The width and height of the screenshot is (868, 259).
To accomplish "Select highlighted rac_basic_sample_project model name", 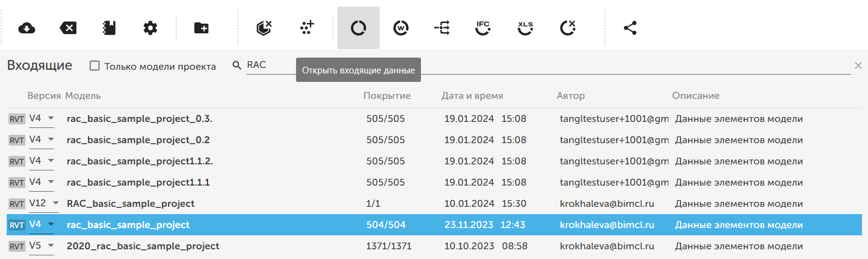I will [x=128, y=225].
